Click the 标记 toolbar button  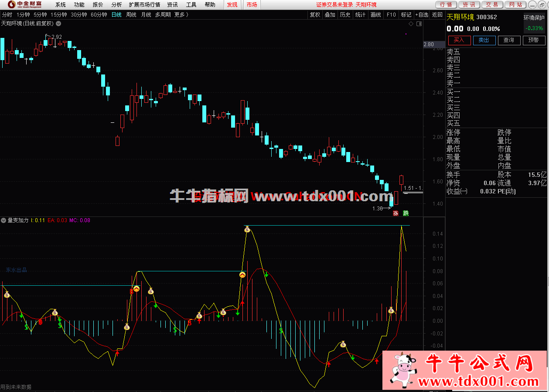(x=406, y=14)
